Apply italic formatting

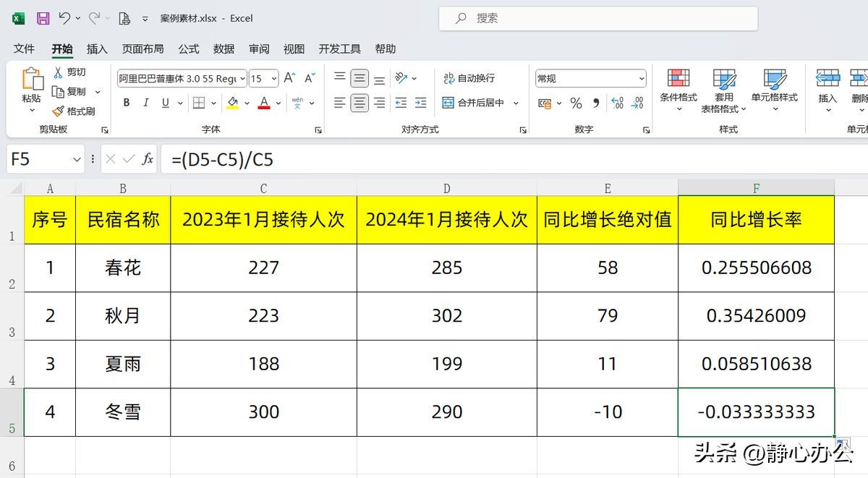point(145,103)
